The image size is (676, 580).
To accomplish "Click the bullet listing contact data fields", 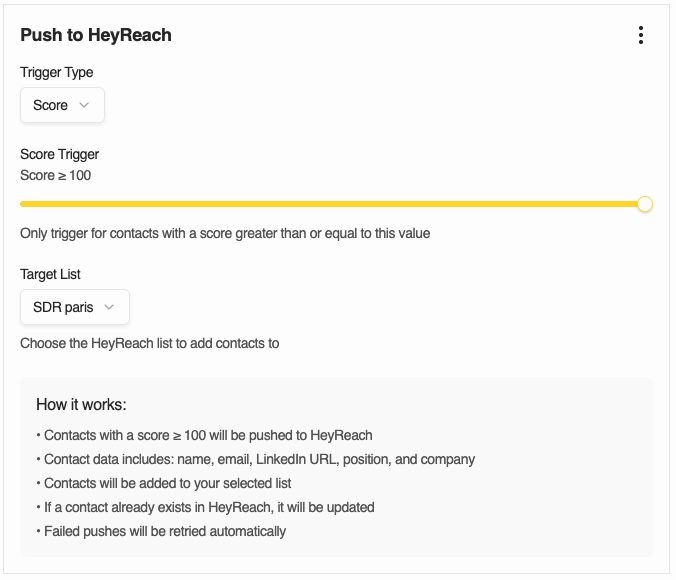I will 256,459.
